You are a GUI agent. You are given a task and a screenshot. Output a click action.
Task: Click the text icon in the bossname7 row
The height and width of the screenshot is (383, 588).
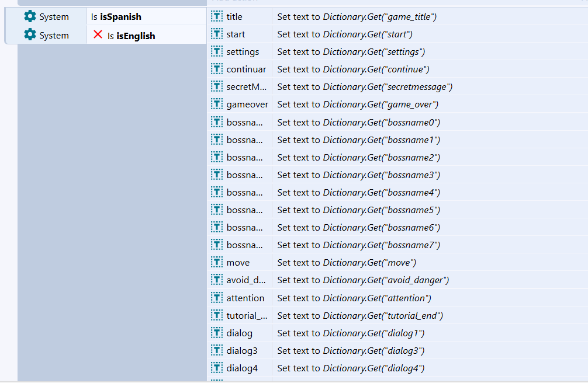(217, 245)
